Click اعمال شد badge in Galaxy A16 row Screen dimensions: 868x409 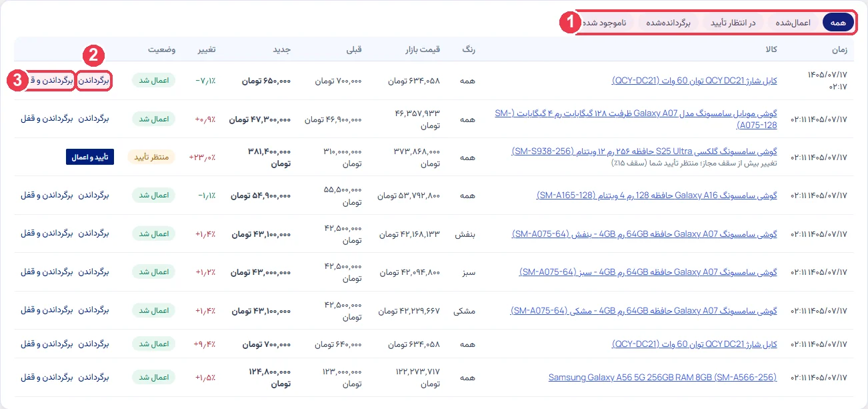pos(153,195)
